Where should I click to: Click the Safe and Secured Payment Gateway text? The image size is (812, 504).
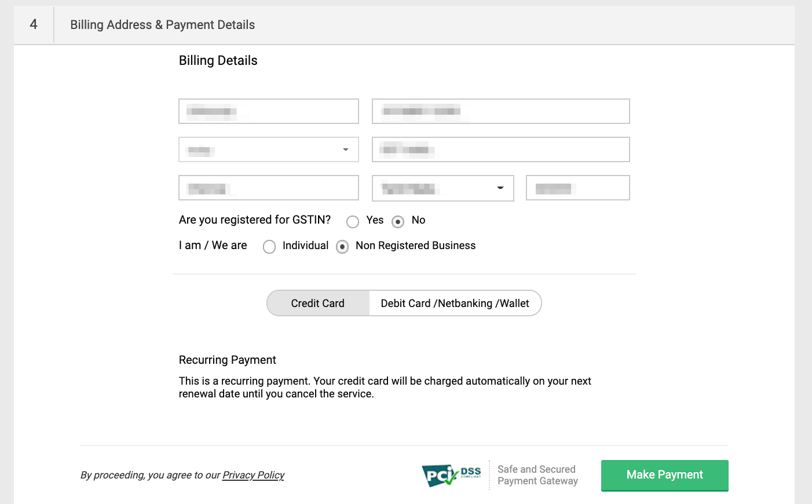click(537, 475)
